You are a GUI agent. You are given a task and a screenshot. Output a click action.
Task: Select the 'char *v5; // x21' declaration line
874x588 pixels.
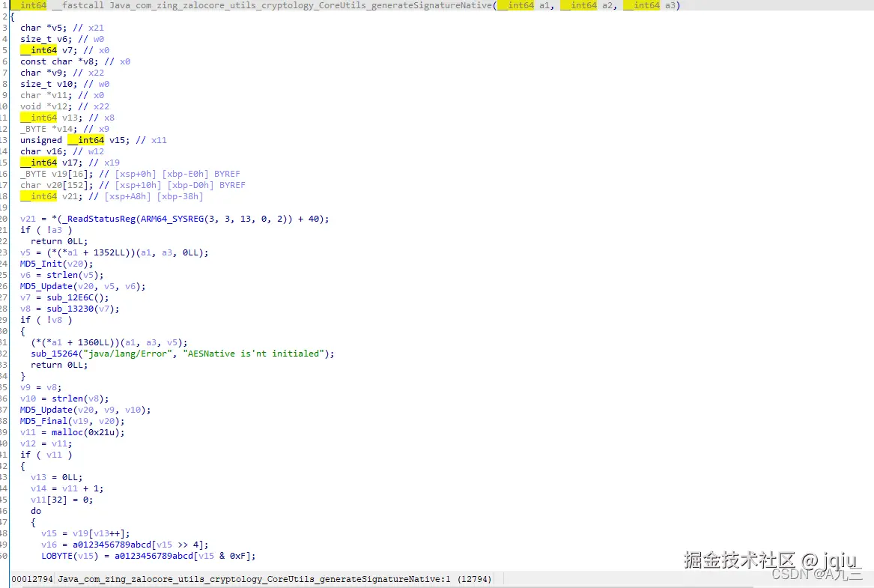tap(62, 28)
